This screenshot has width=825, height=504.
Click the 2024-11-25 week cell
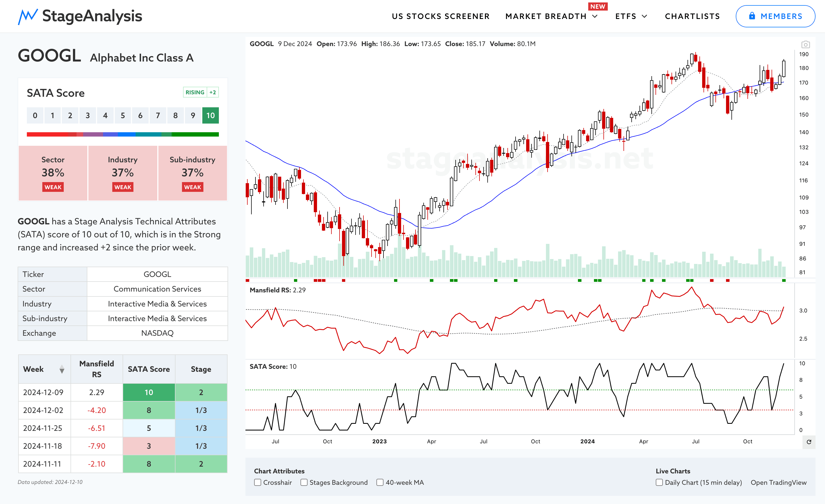[x=44, y=428]
